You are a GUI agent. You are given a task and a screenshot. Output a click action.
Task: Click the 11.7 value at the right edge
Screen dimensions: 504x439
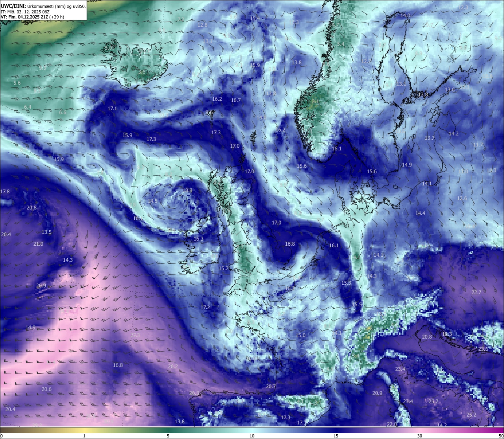pyautogui.click(x=478, y=145)
